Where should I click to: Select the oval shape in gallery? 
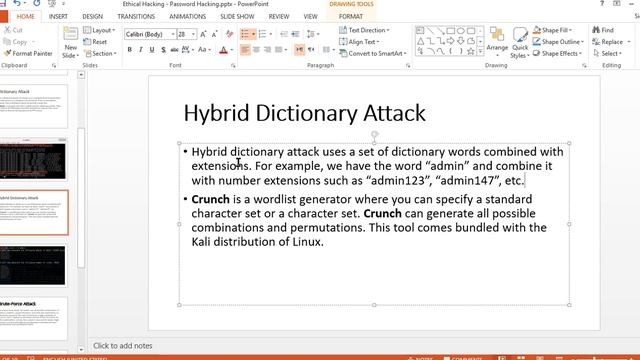[x=461, y=31]
